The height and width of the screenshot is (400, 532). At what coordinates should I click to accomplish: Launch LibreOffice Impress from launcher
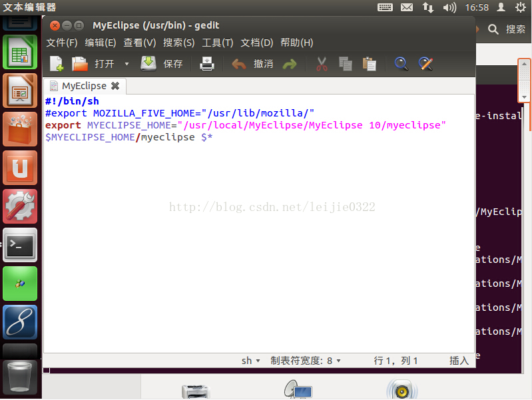[20, 91]
